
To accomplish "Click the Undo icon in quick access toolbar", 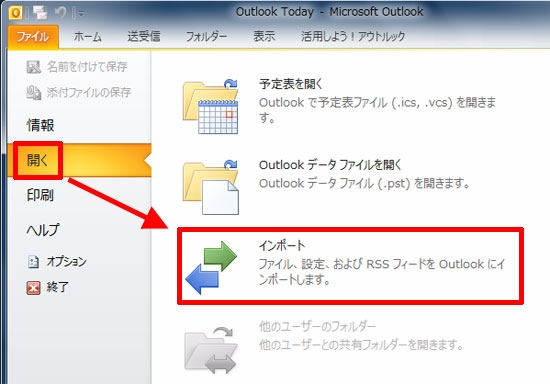I will [61, 13].
